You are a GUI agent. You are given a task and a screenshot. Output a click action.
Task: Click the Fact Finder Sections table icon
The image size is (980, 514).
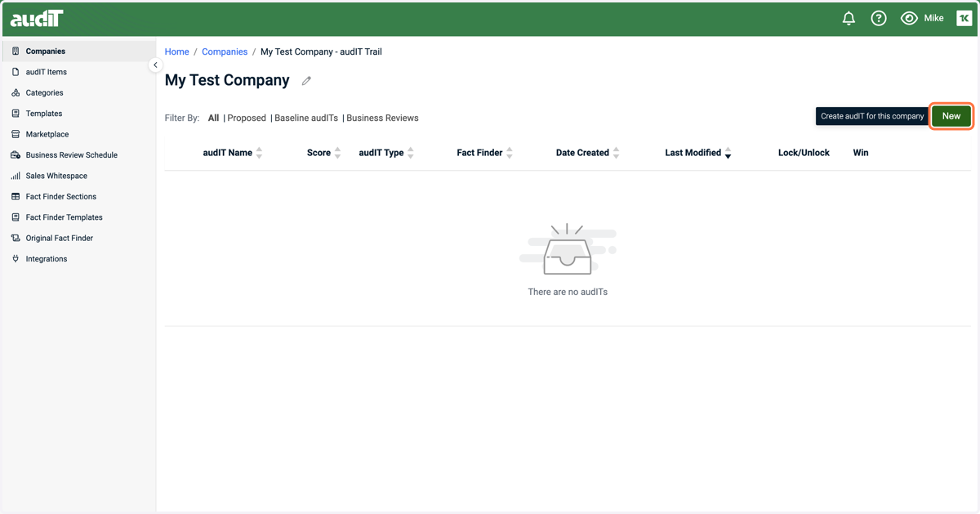pyautogui.click(x=16, y=196)
